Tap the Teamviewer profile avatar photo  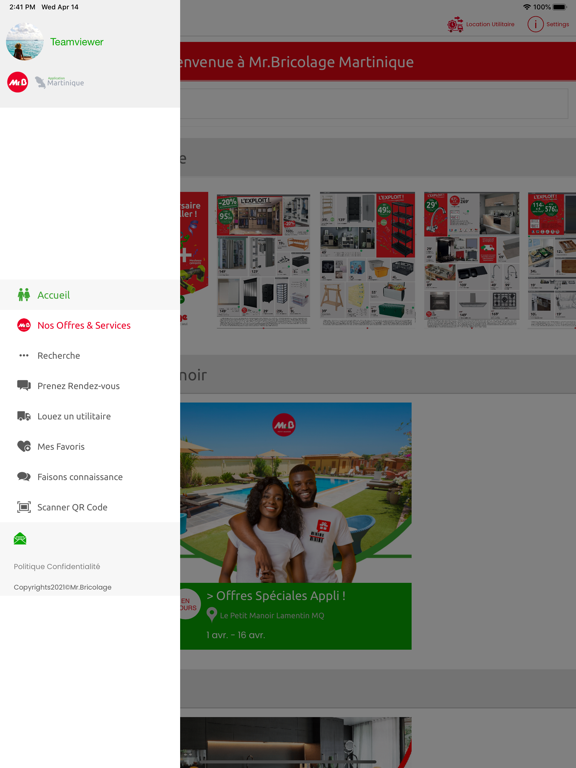coord(24,42)
